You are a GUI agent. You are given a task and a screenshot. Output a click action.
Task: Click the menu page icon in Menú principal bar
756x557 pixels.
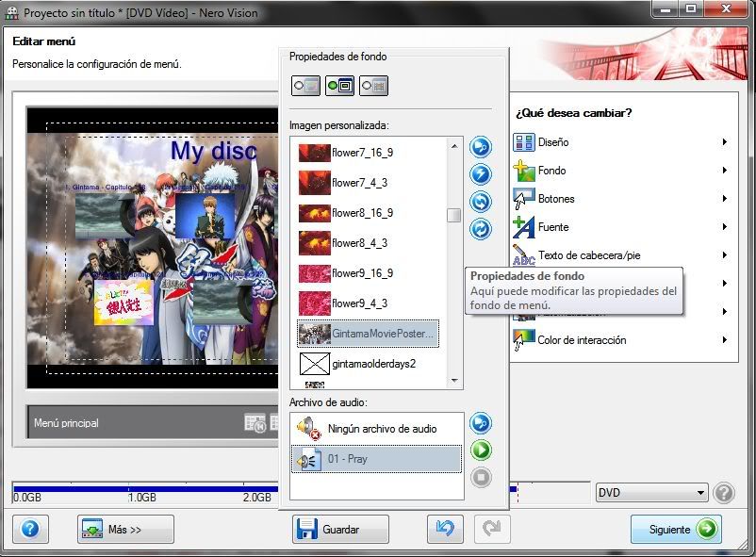coord(255,423)
